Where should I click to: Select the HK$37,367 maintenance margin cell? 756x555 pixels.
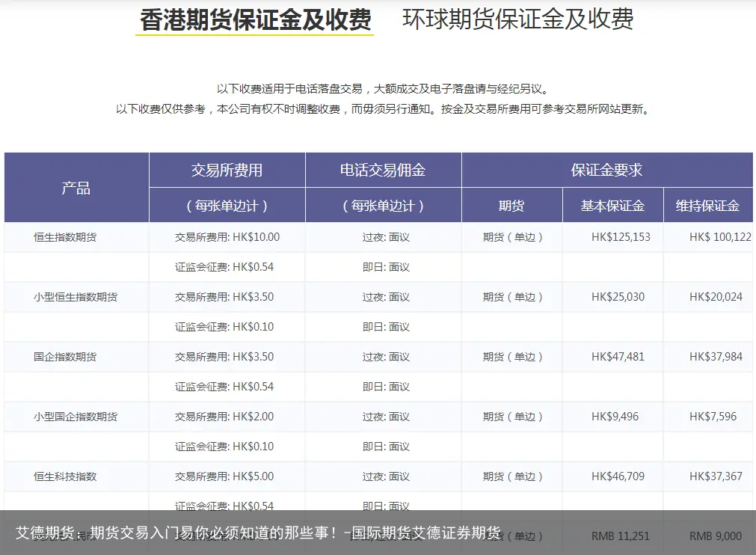709,476
